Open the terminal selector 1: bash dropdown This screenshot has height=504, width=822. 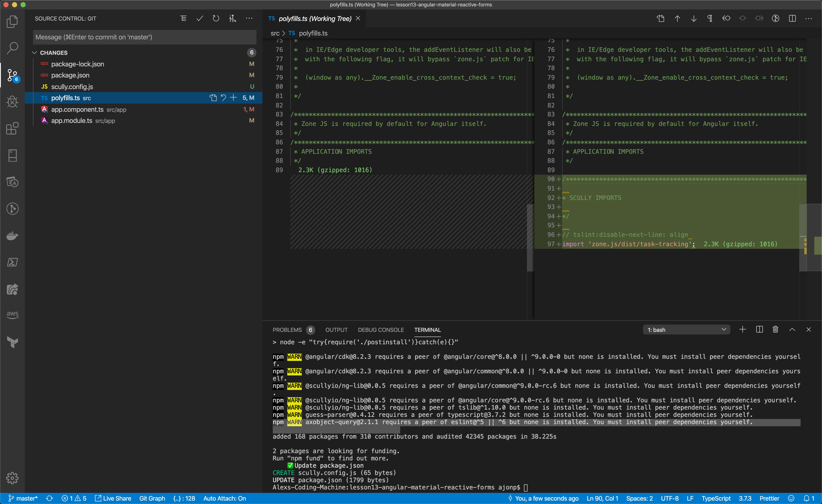[686, 330]
